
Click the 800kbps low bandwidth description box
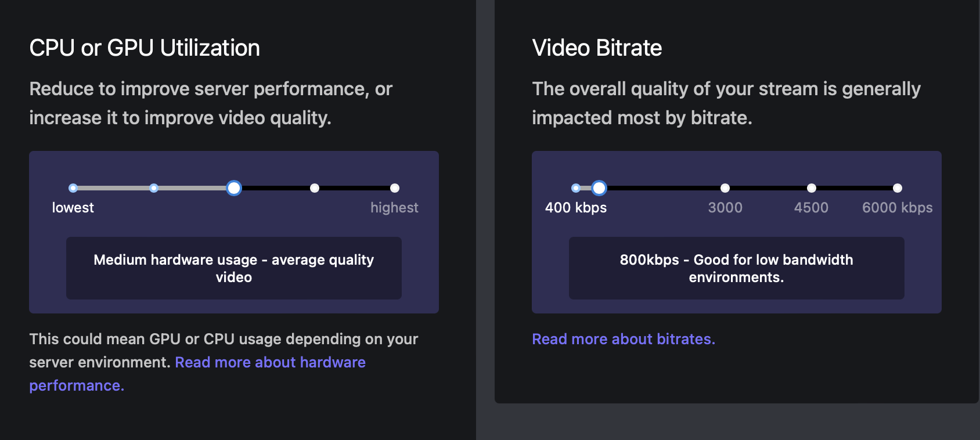tap(736, 268)
